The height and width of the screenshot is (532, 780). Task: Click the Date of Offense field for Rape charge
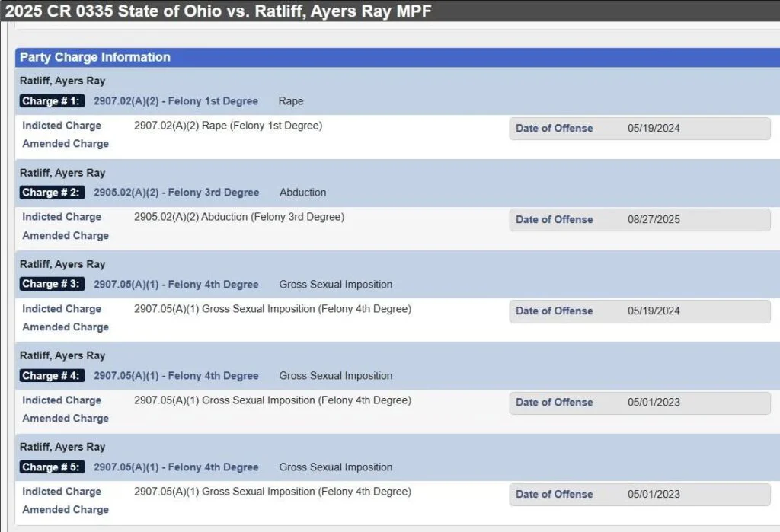[639, 129]
